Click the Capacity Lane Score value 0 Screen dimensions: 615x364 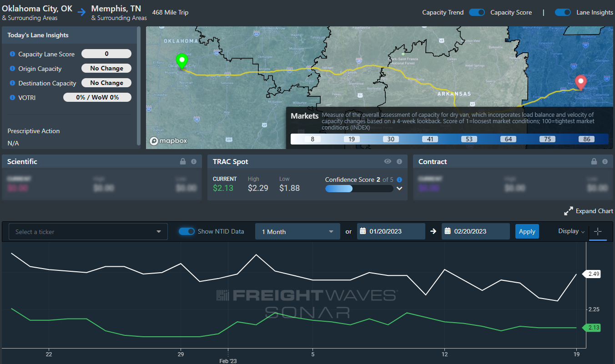[x=106, y=54]
